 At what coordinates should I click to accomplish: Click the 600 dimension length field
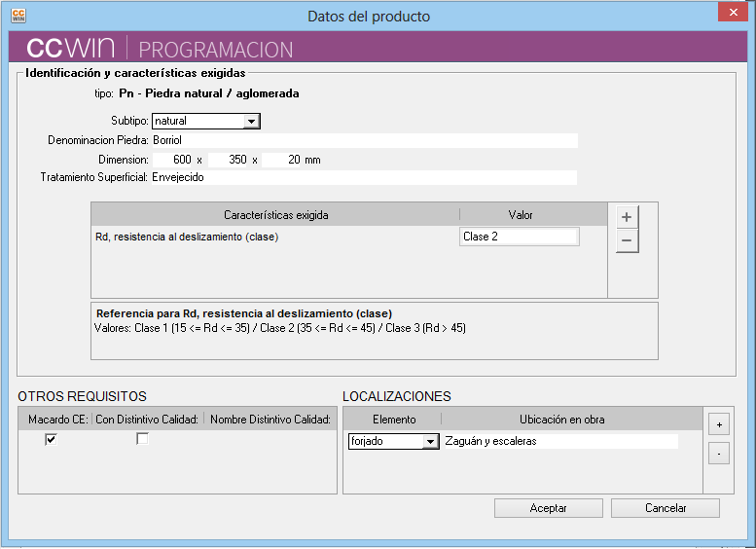172,160
